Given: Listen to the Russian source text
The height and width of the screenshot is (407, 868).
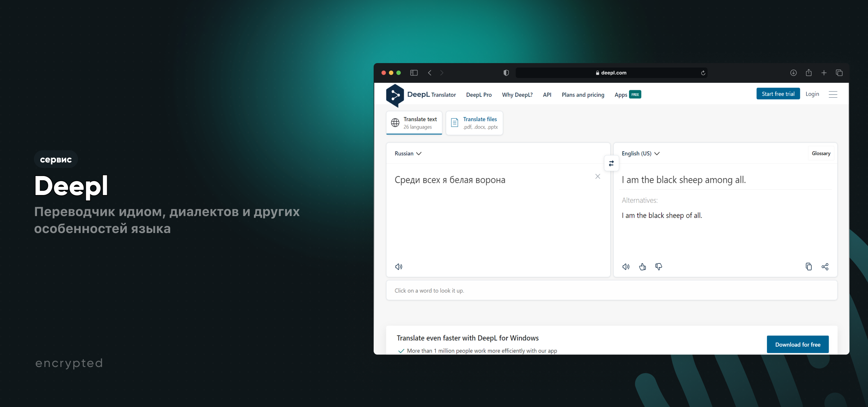Looking at the screenshot, I should [x=399, y=267].
